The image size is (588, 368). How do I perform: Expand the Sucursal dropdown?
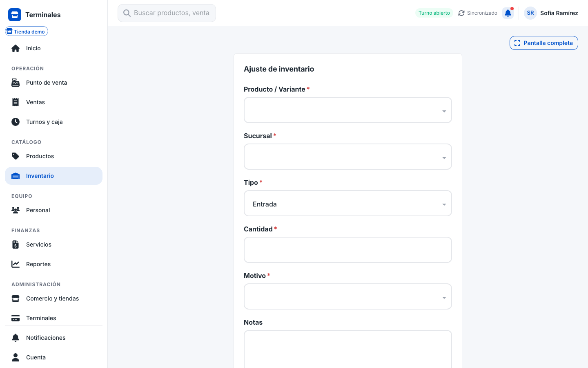[x=348, y=157]
